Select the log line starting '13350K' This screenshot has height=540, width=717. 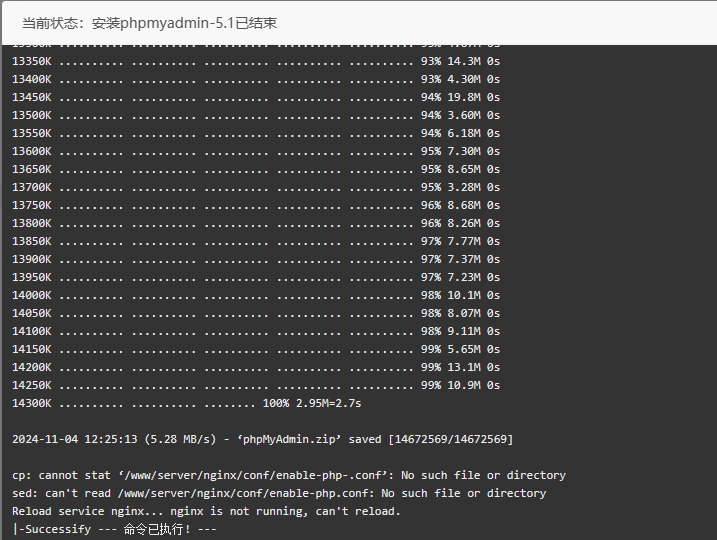point(256,61)
